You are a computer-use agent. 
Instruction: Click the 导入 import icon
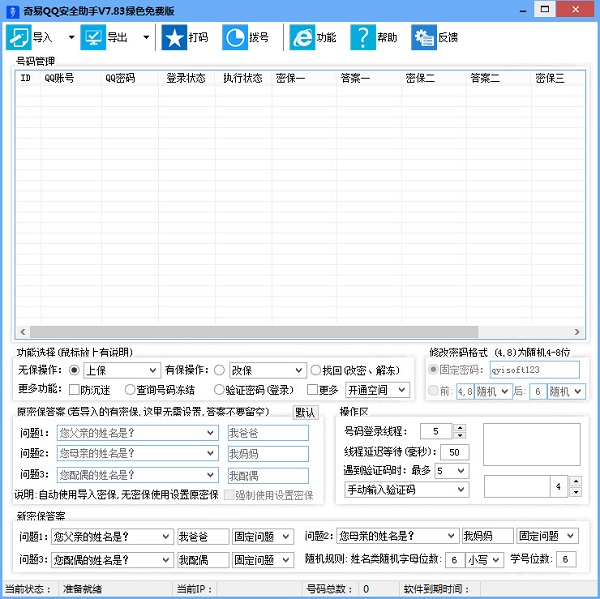18,37
